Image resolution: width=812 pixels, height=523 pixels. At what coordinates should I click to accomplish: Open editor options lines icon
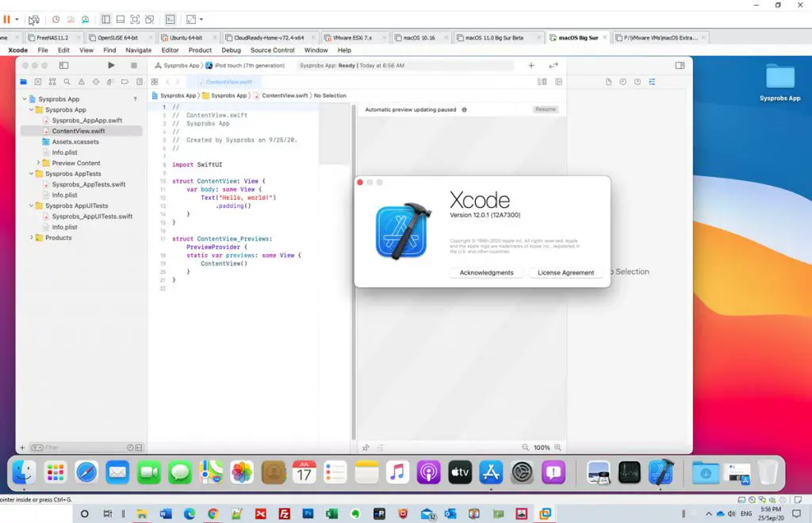pos(542,82)
